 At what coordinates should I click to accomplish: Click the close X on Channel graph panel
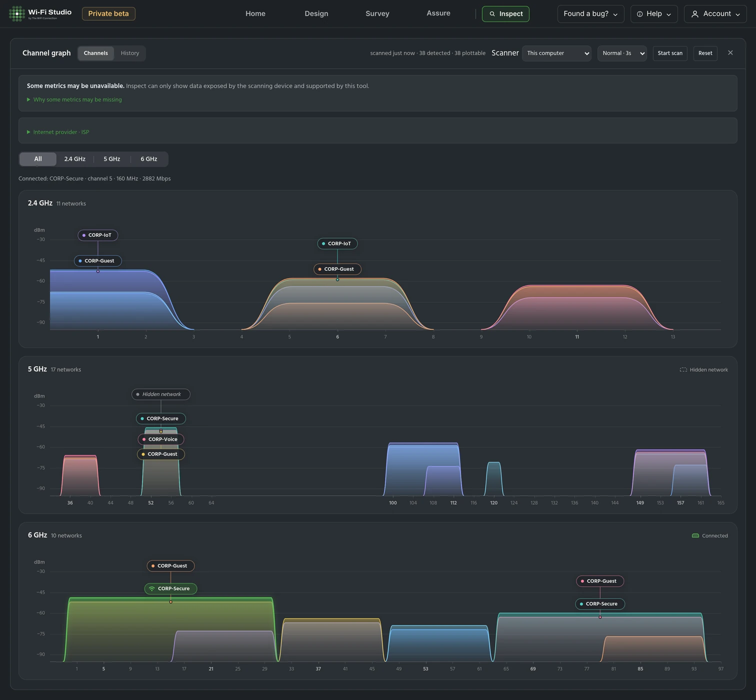tap(730, 52)
